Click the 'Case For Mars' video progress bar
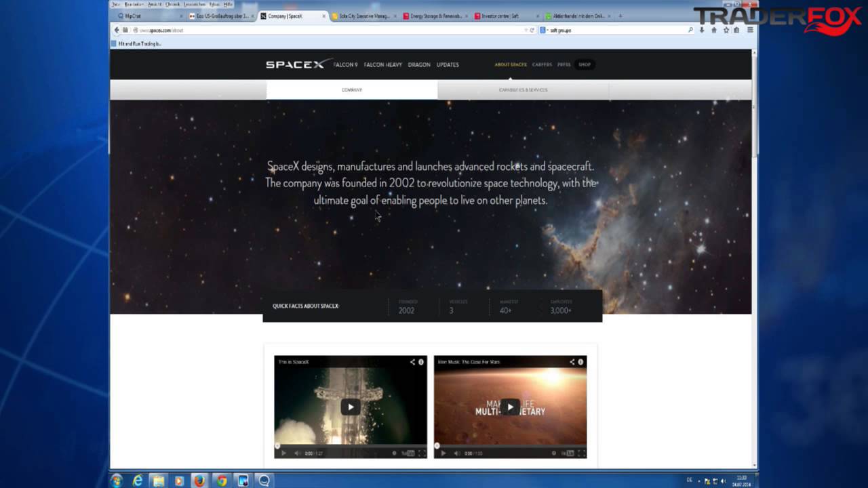The image size is (868, 488). coord(510,447)
